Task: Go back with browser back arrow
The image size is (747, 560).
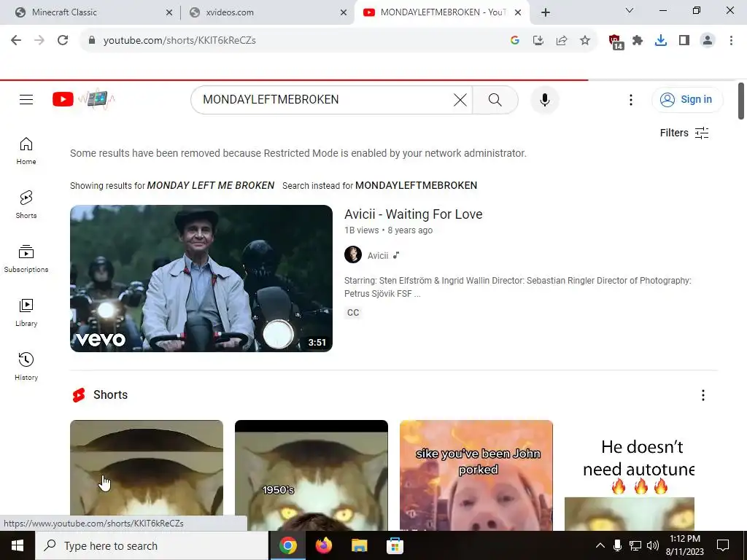Action: pos(16,41)
